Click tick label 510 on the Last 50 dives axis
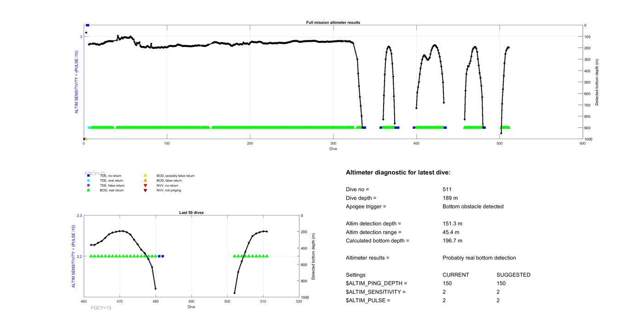Viewport: 644px width, 334px height. [x=263, y=302]
